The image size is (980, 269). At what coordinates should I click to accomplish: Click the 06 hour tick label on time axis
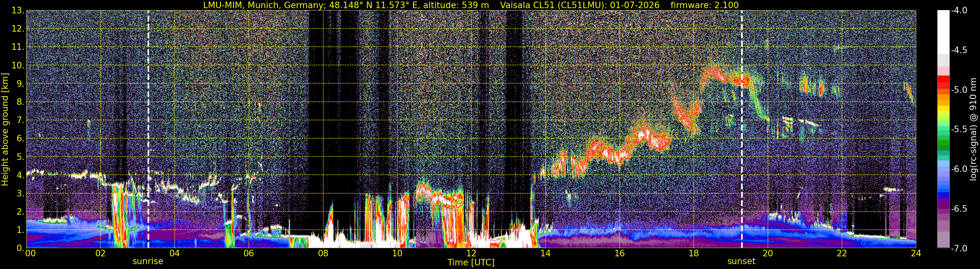[x=248, y=253]
